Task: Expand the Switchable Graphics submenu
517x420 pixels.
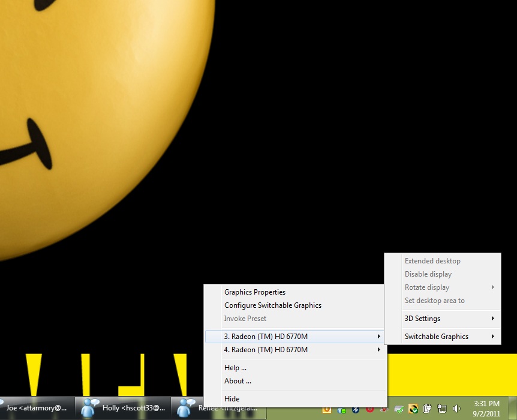Action: pyautogui.click(x=443, y=337)
